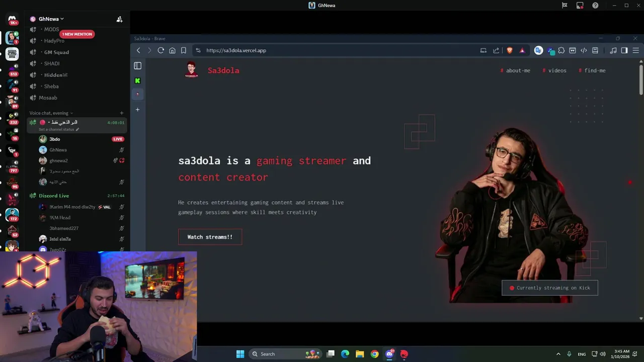Collapse the Voice chat, evening category
The image size is (644, 362).
click(x=51, y=113)
